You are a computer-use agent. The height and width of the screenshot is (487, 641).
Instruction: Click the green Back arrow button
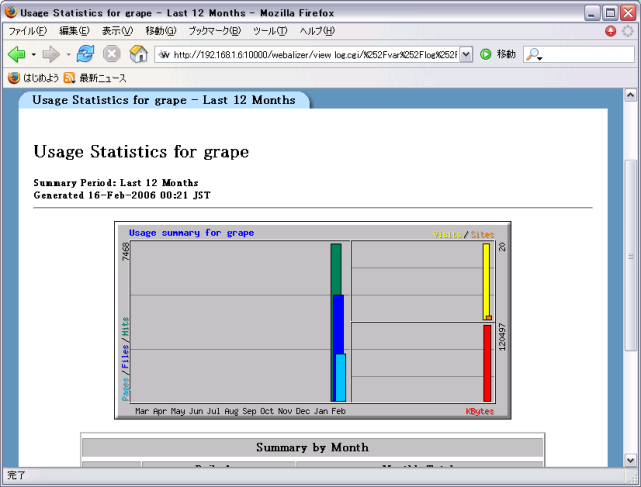coord(16,54)
